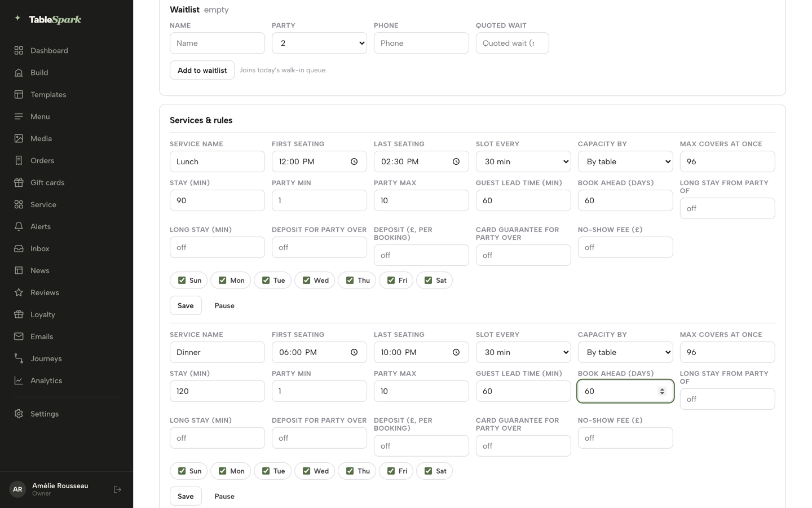Click the waitlist Name input field

coord(217,43)
